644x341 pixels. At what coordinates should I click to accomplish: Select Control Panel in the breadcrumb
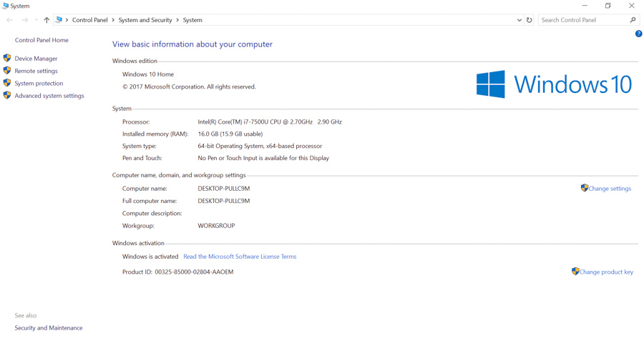(90, 20)
